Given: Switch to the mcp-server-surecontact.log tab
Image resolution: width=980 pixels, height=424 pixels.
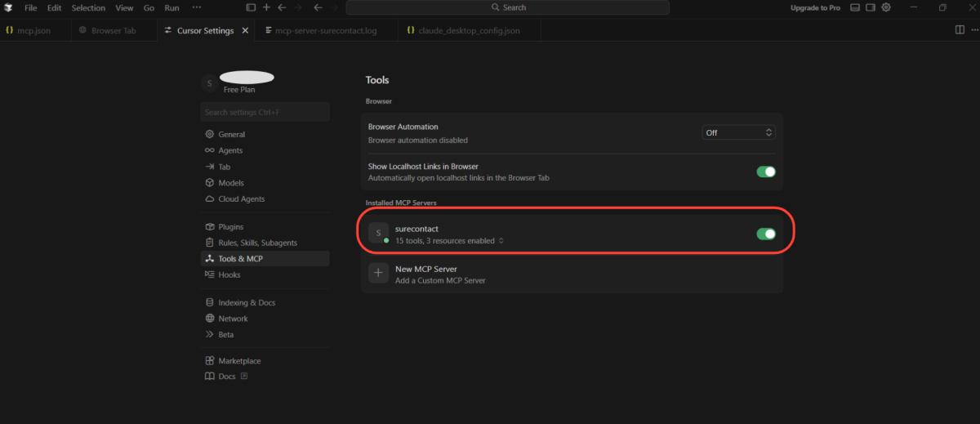Looking at the screenshot, I should click(327, 31).
